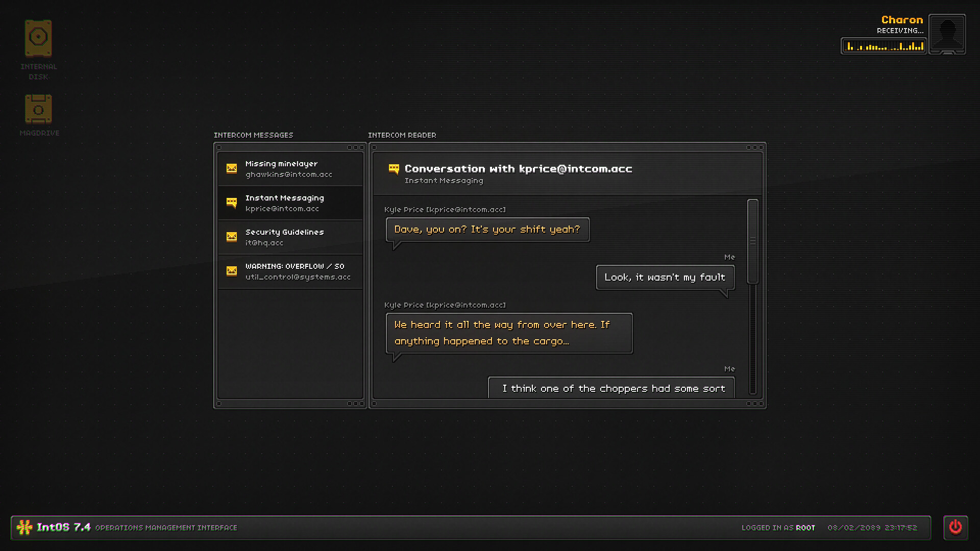Screen dimensions: 980x551
Task: Click the 'Look, it wasn't my fault' bubble
Action: pos(665,278)
